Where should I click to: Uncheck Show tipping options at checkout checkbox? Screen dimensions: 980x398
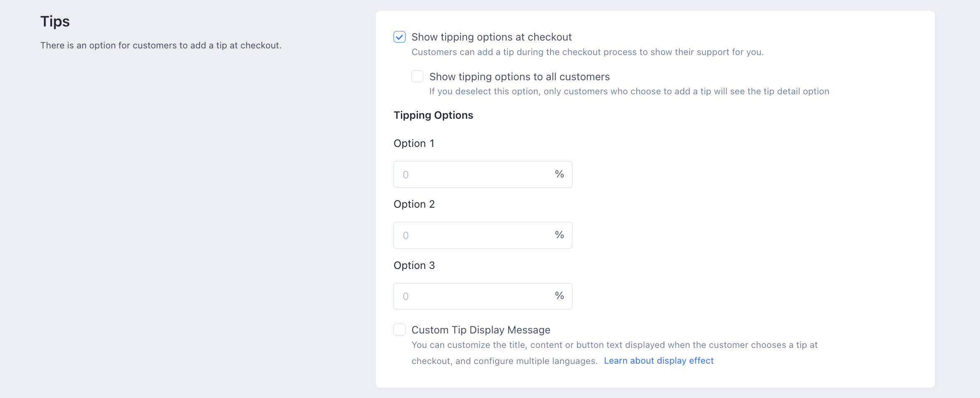(399, 37)
